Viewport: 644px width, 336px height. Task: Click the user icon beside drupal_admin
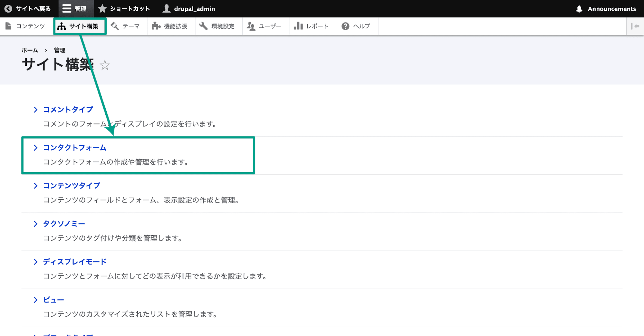click(166, 9)
